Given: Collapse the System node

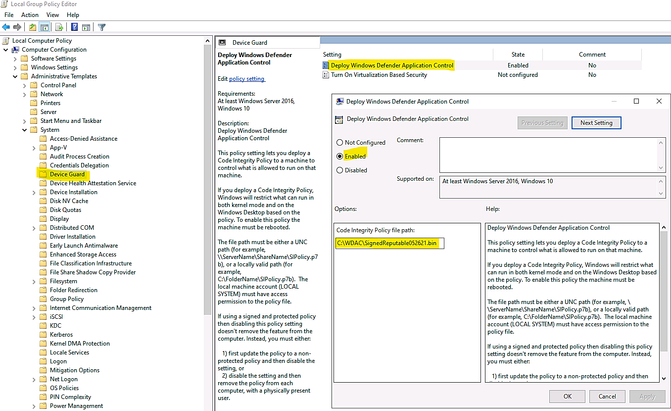Looking at the screenshot, I should (x=24, y=130).
